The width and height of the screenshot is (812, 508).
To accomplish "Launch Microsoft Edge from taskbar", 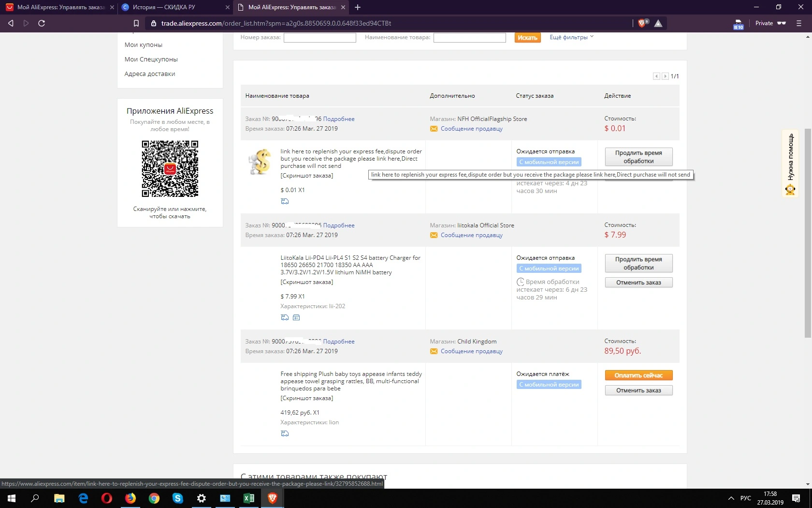I will pos(83,498).
